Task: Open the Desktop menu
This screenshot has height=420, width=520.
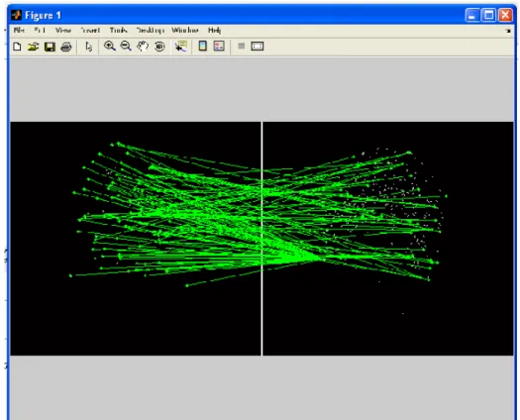Action: (151, 30)
